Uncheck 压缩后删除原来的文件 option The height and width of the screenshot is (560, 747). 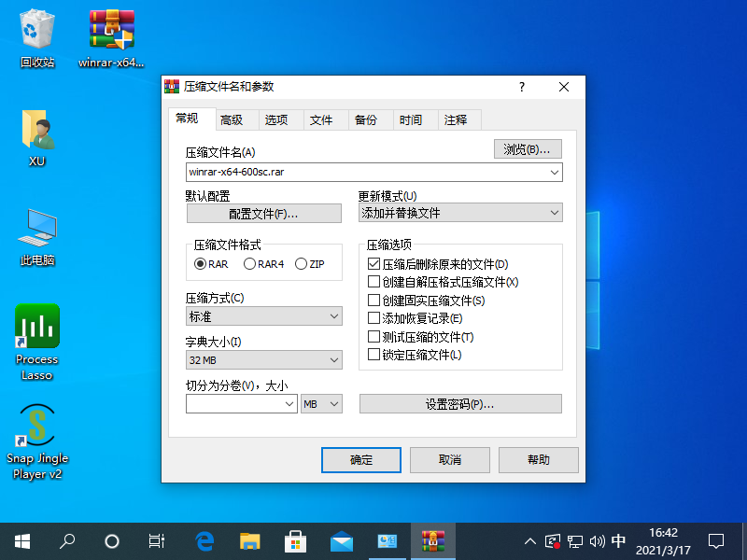(x=369, y=264)
